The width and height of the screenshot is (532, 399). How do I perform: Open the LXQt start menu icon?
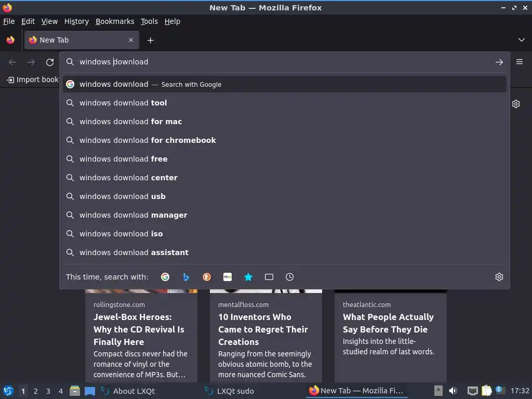point(8,391)
